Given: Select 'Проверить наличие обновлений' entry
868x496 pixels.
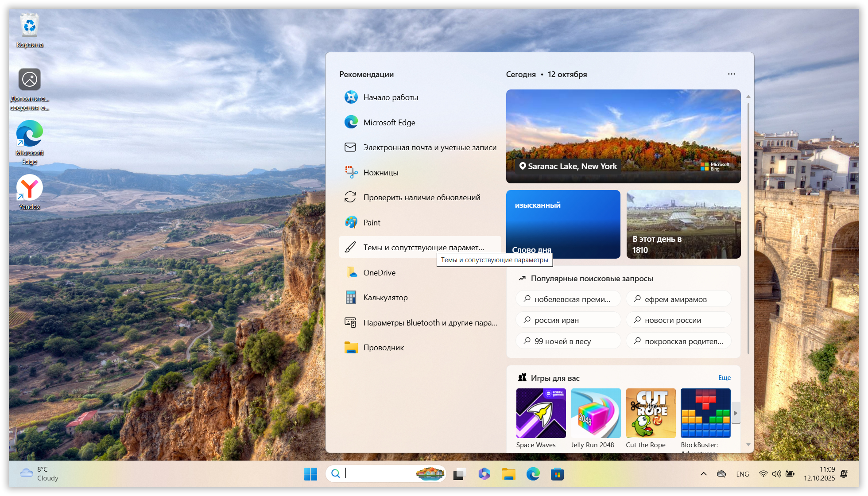Looking at the screenshot, I should (x=421, y=198).
